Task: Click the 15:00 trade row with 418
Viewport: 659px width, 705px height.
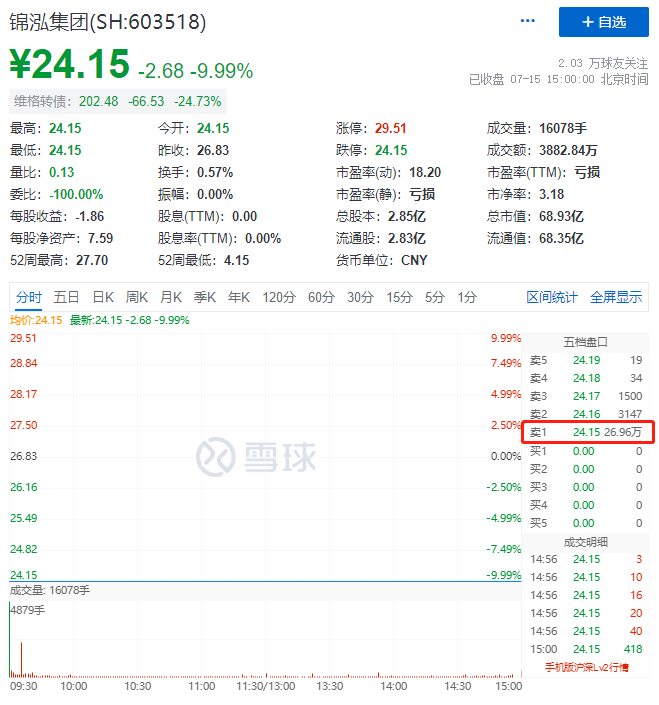Action: tap(586, 649)
